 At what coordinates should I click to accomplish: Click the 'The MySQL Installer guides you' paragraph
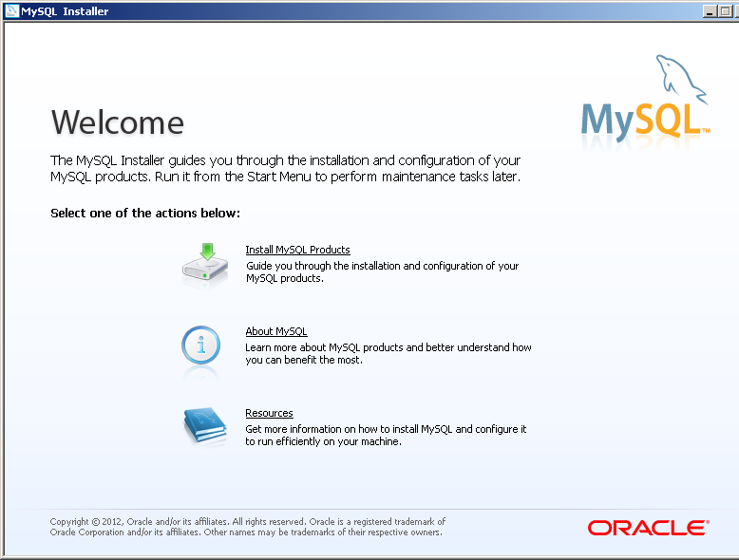coord(286,168)
